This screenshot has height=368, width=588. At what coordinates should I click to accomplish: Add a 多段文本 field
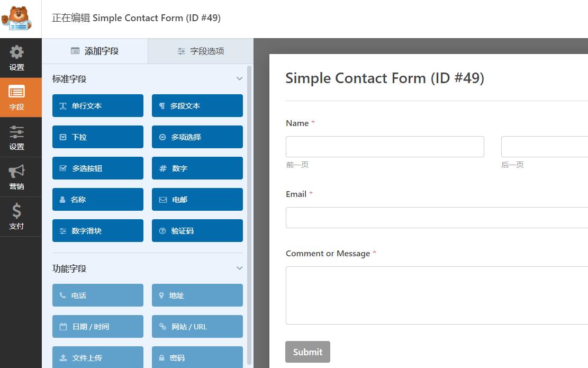point(197,106)
